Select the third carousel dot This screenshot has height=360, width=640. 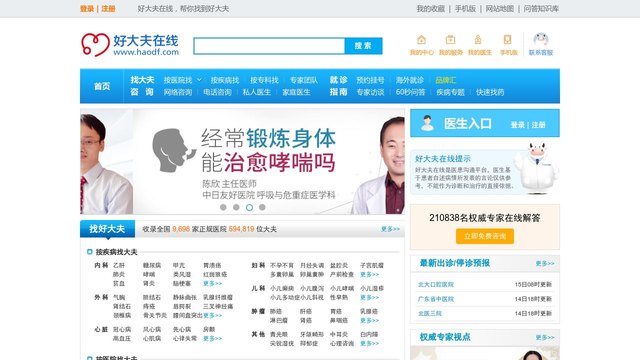[249, 207]
